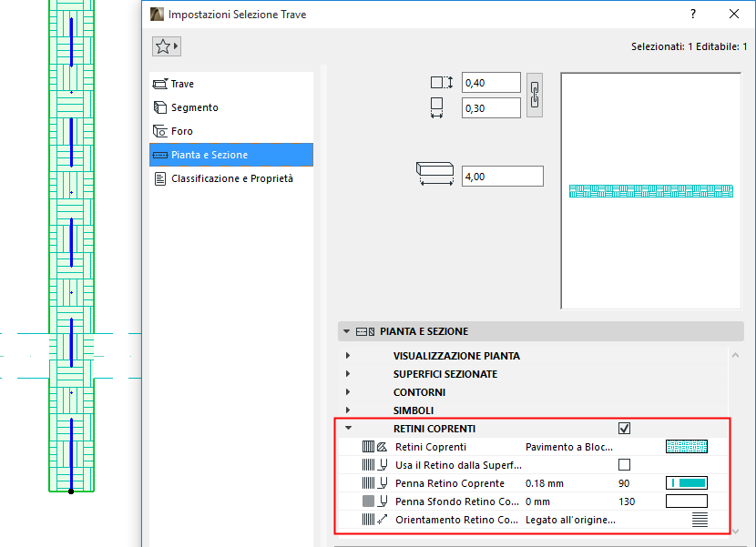756x547 pixels.
Task: Click the beam height field 0,40
Action: pos(491,83)
